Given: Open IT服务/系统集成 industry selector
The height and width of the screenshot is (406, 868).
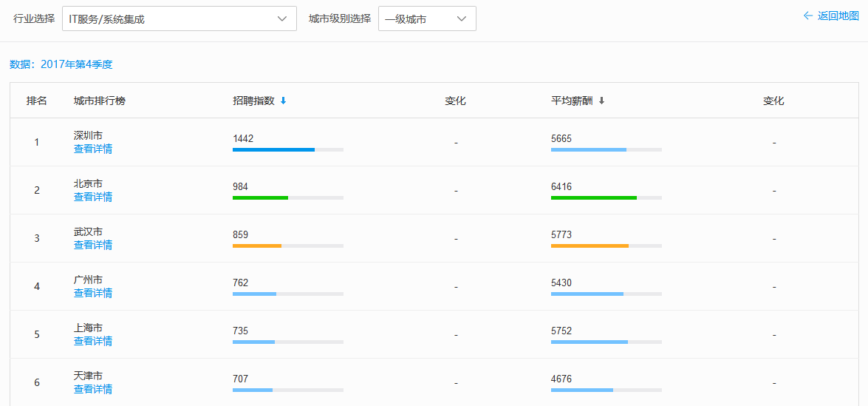Looking at the screenshot, I should tap(180, 18).
